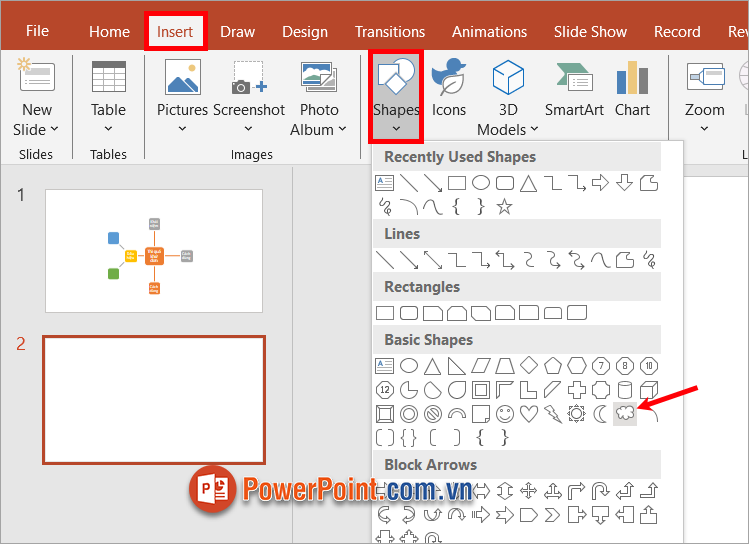
Task: Choose the Trapezoid in Basic Shapes
Action: tap(504, 366)
